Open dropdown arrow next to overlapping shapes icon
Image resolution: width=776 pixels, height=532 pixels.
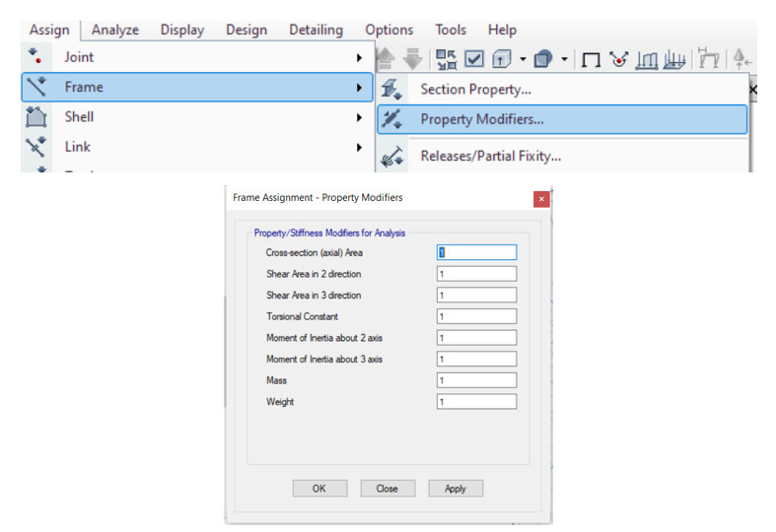point(564,59)
